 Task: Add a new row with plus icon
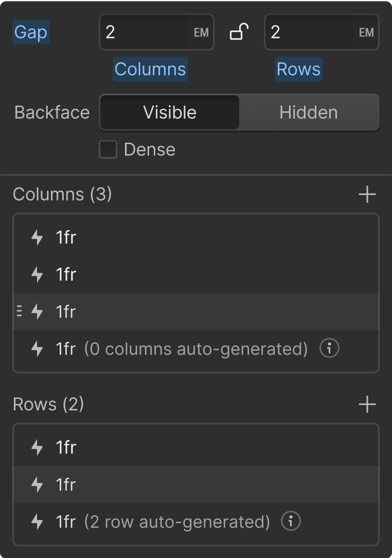tap(367, 404)
